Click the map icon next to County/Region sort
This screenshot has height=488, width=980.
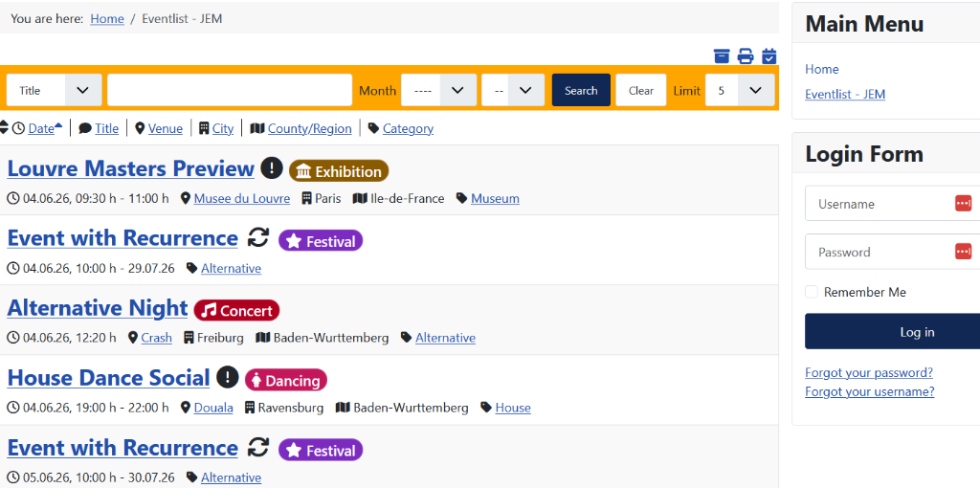click(x=256, y=128)
